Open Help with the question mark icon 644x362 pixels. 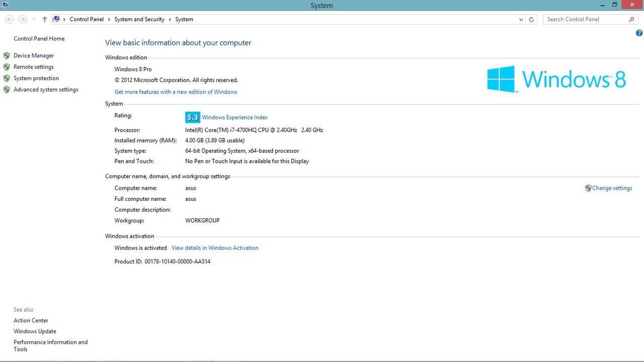pos(639,33)
